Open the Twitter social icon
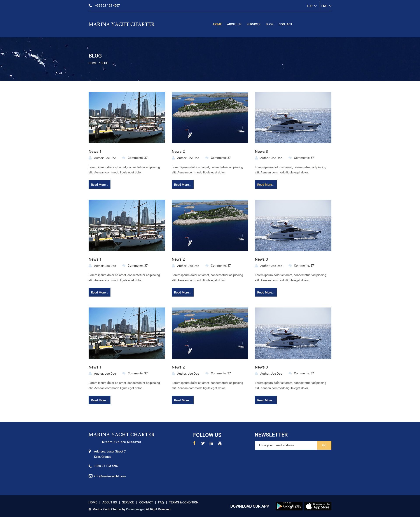Viewport: 420px width, 517px height. click(x=203, y=443)
